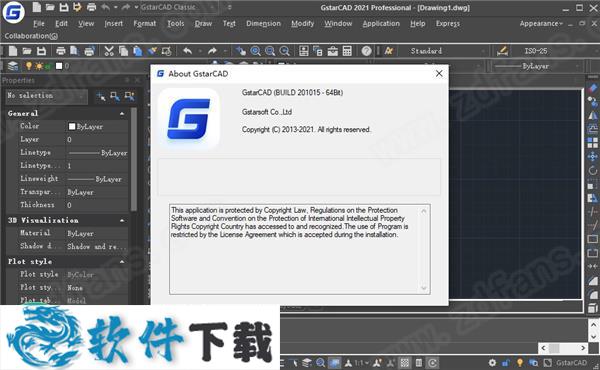Open the File menu
This screenshot has height=370, width=600.
tap(39, 23)
